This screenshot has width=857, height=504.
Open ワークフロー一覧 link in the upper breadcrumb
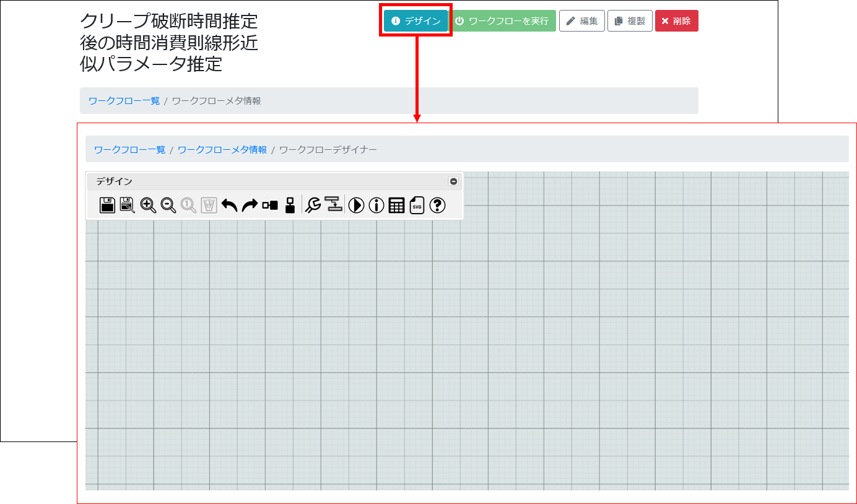tap(124, 101)
